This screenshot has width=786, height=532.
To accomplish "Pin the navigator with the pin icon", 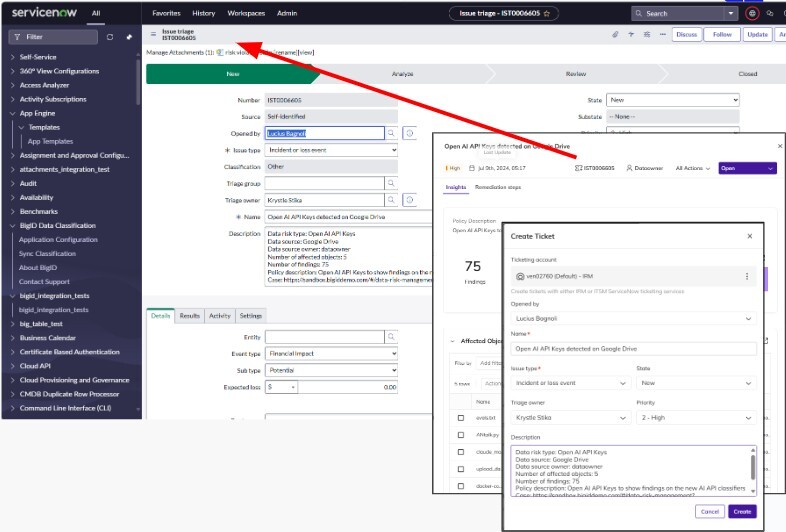I will point(129,37).
